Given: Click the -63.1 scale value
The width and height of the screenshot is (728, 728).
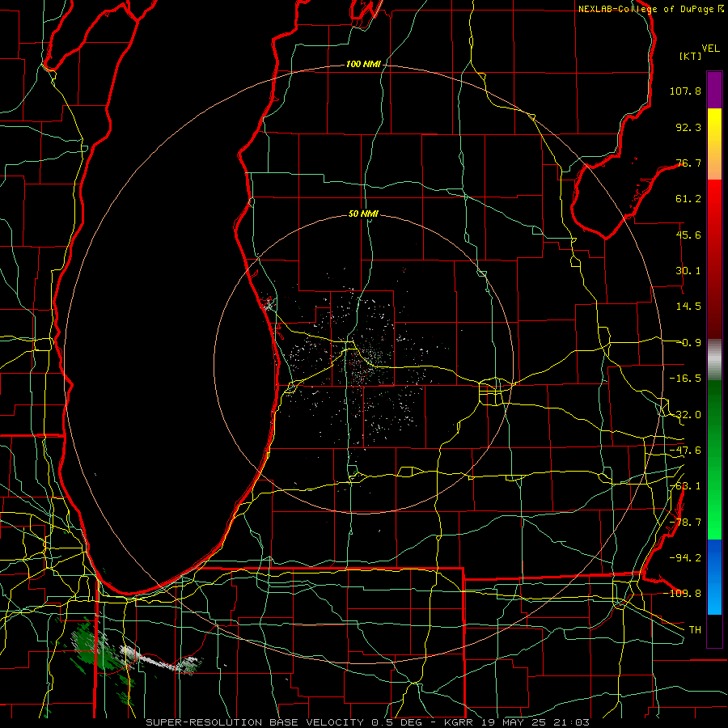Looking at the screenshot, I should (x=685, y=486).
